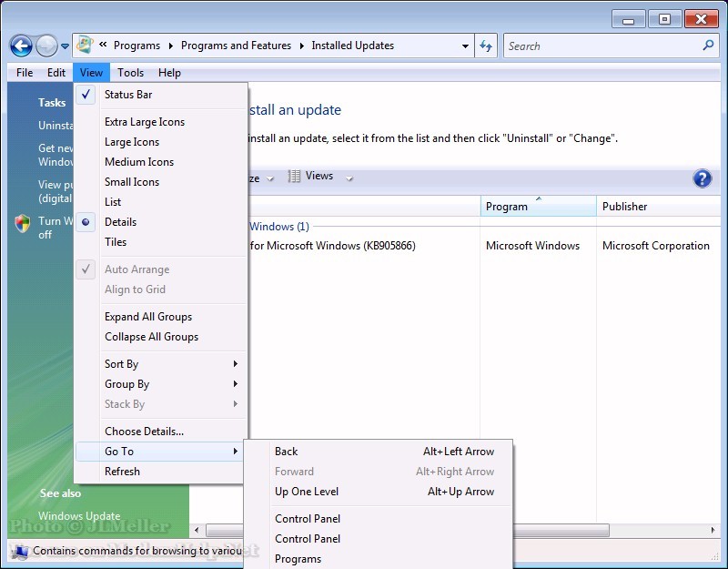
Task: Click inside the Search input field
Action: click(x=601, y=46)
